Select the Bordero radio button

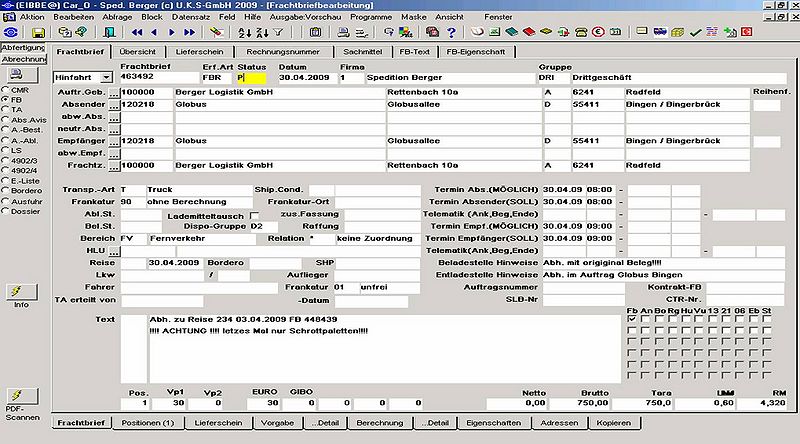point(6,190)
